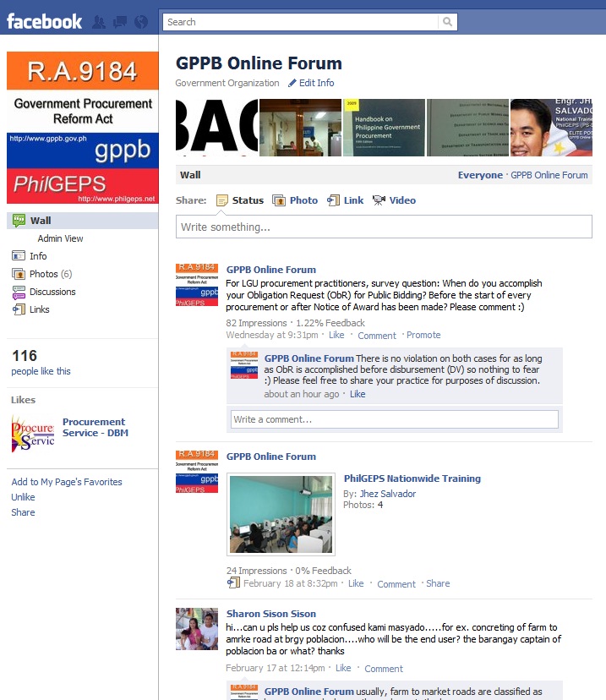The height and width of the screenshot is (700, 606).
Task: Click the Procurement Service logo icon
Action: pos(33,434)
